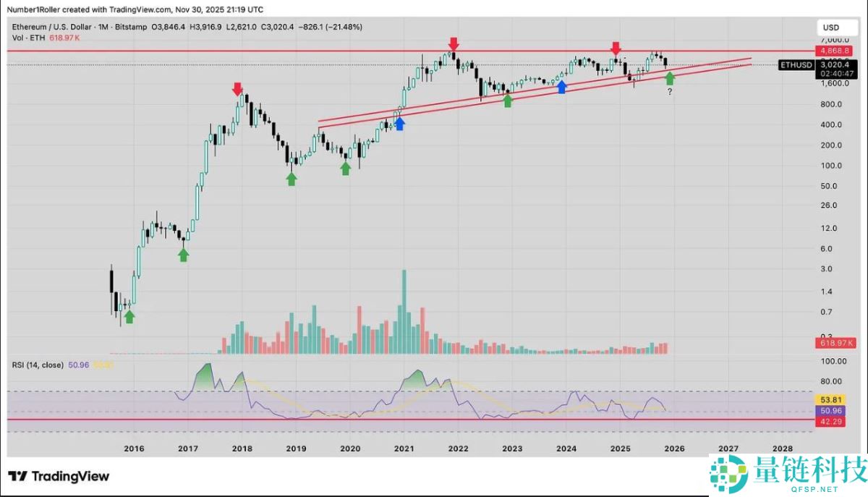Click the green arrow above the question mark
The width and height of the screenshot is (868, 497).
670,77
